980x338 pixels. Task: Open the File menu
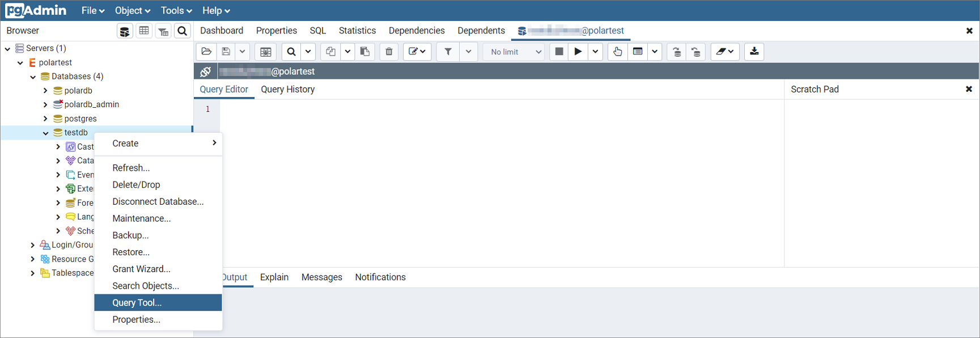point(92,10)
